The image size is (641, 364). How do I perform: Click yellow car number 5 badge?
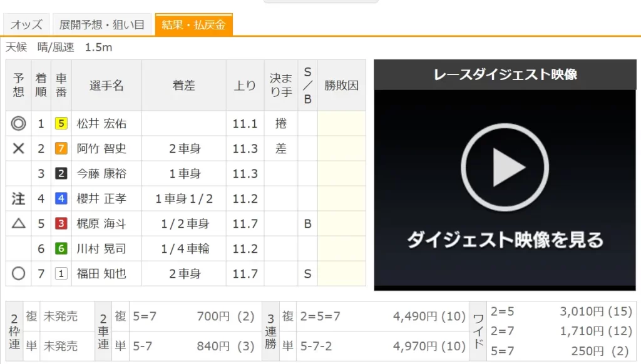click(x=61, y=124)
